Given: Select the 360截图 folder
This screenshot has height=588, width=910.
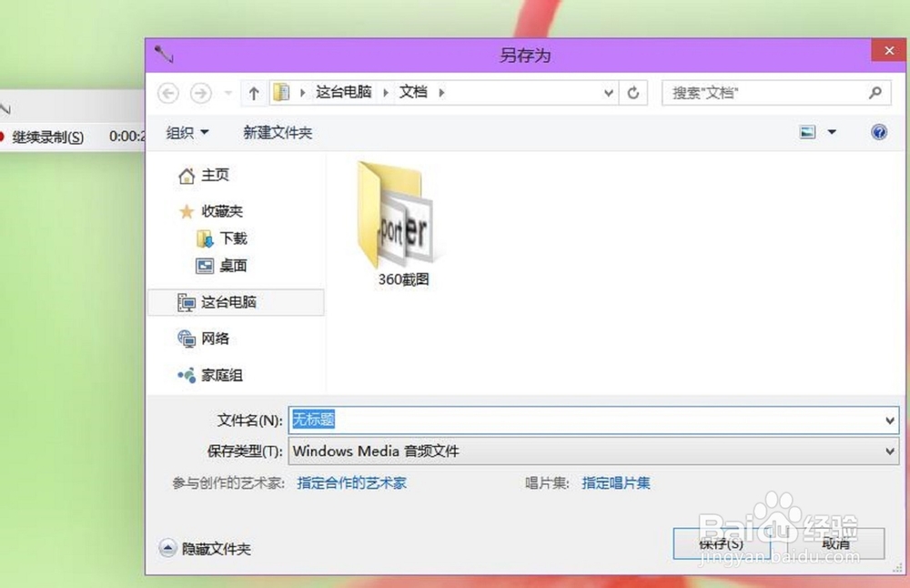Looking at the screenshot, I should coord(402,224).
